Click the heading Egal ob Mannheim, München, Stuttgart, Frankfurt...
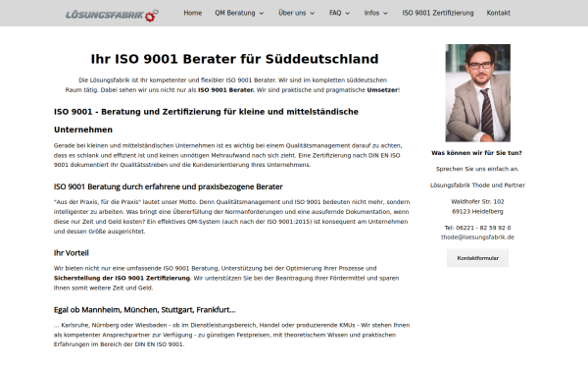Viewport: 588px width, 368px height. pos(144,310)
